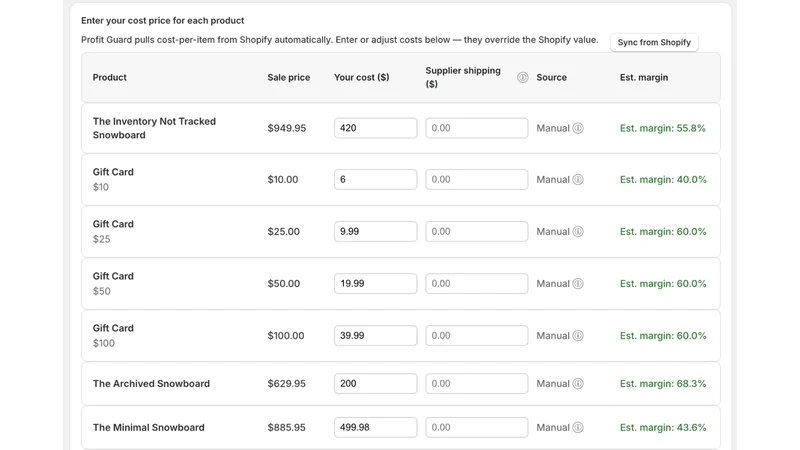Focus cost field showing 200
This screenshot has width=800, height=450.
[x=376, y=384]
